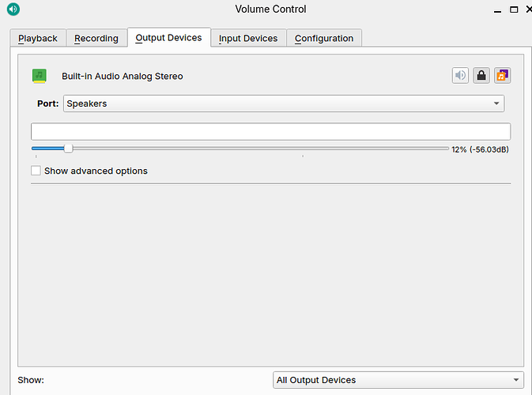Open the All Output Devices show filter
Screen dimensions: 532x395
coord(398,380)
